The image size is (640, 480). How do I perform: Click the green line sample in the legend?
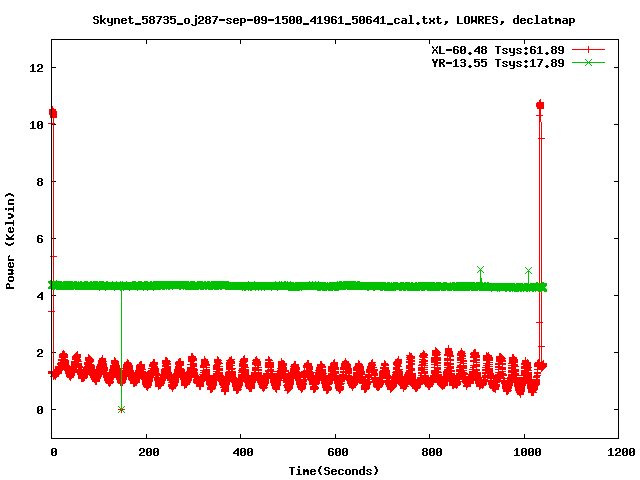(x=588, y=62)
